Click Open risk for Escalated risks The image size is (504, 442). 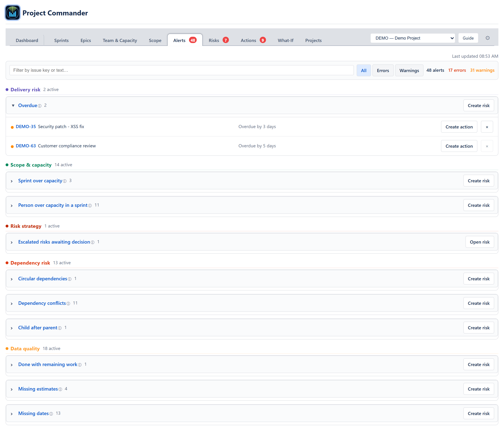[x=480, y=242]
